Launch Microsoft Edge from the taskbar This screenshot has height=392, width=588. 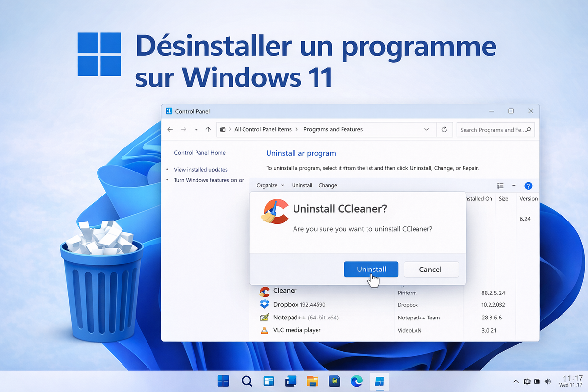pos(357,381)
